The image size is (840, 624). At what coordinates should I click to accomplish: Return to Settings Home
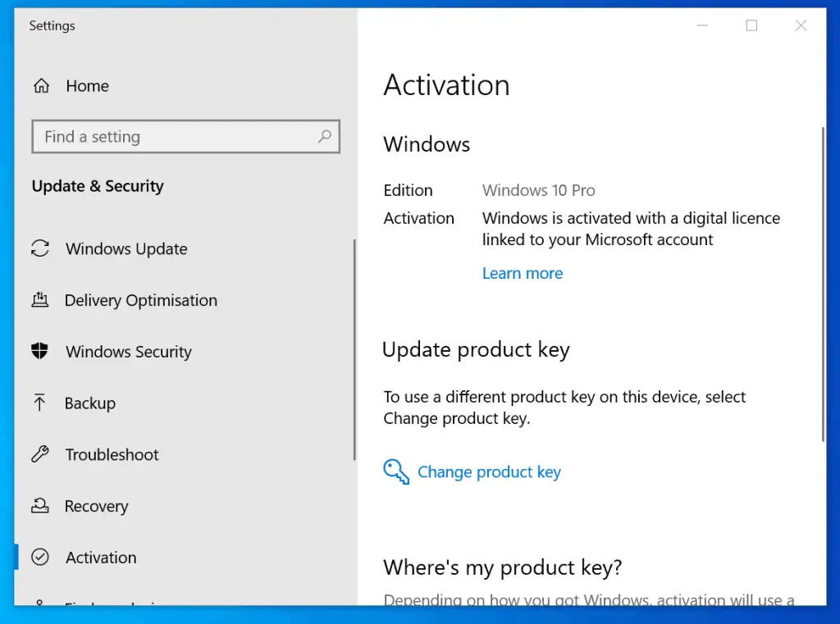[87, 85]
